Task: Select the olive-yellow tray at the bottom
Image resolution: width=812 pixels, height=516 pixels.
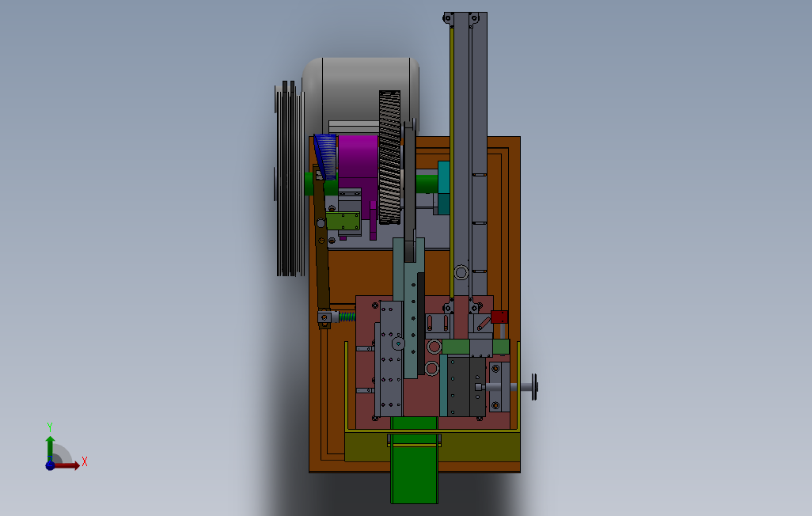Action: (x=432, y=446)
